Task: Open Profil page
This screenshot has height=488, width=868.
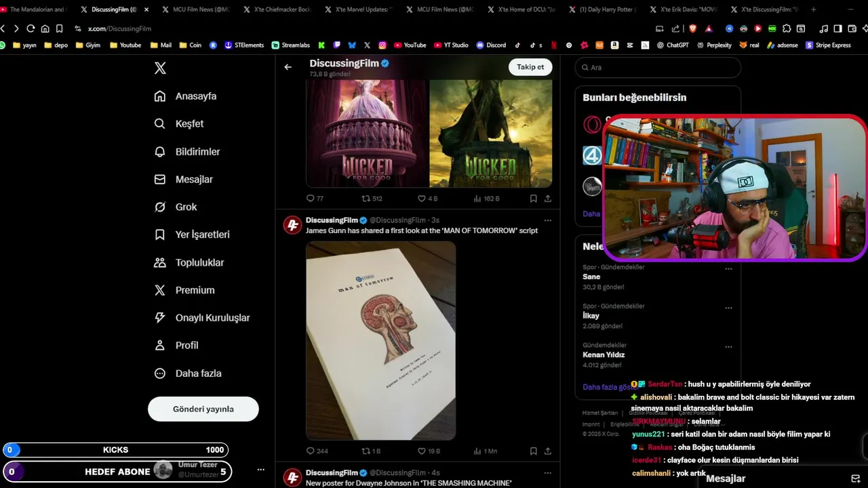Action: click(176, 345)
